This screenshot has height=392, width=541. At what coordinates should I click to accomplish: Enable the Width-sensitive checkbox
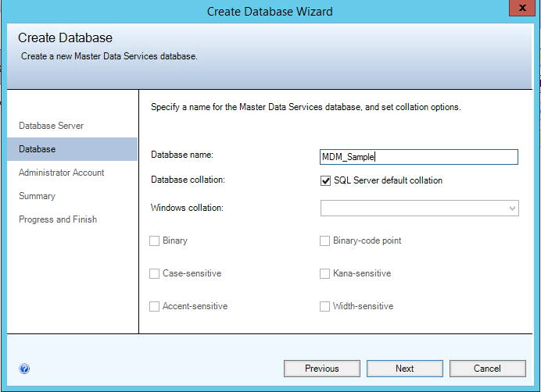tap(324, 306)
